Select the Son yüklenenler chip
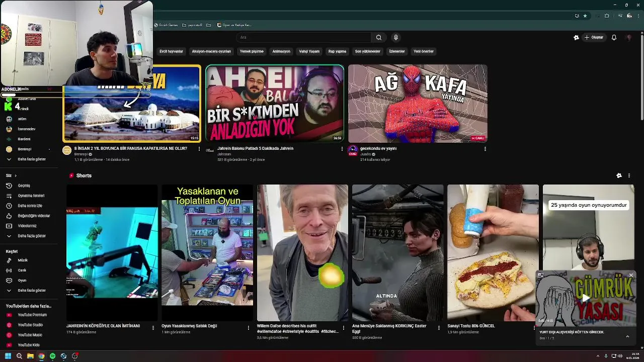The width and height of the screenshot is (644, 362). click(x=368, y=51)
